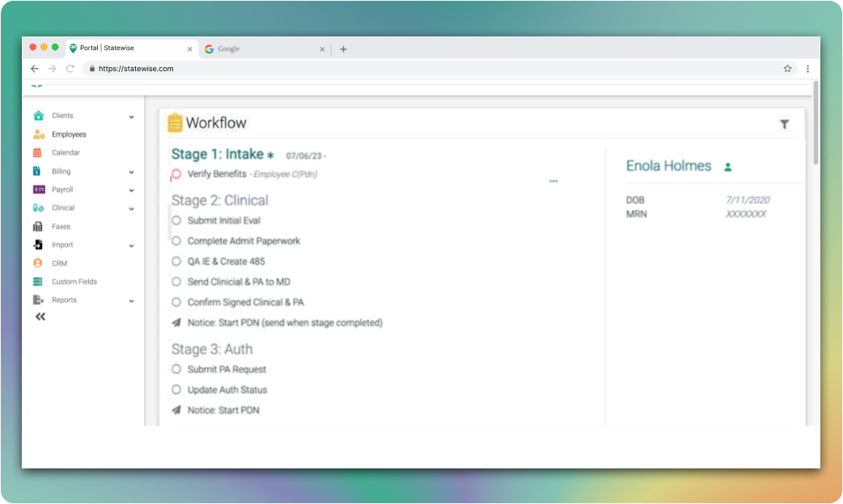
Task: Click the Faxes icon in the sidebar
Action: 38,226
